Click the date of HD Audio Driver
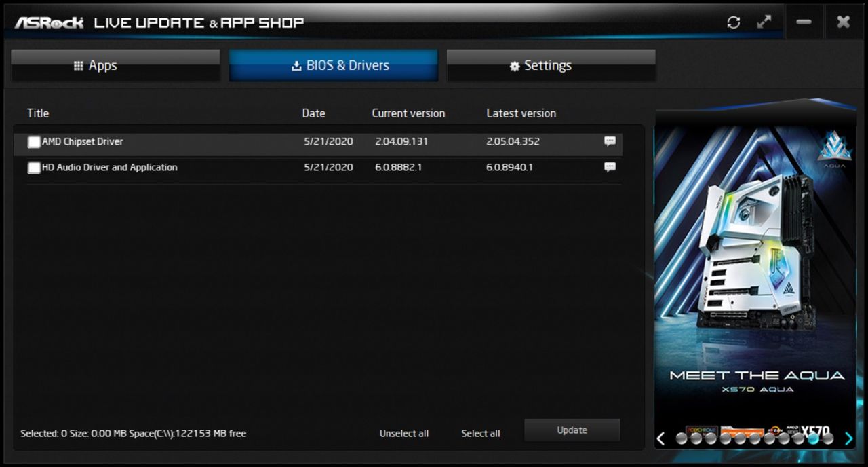This screenshot has width=868, height=467. [328, 168]
